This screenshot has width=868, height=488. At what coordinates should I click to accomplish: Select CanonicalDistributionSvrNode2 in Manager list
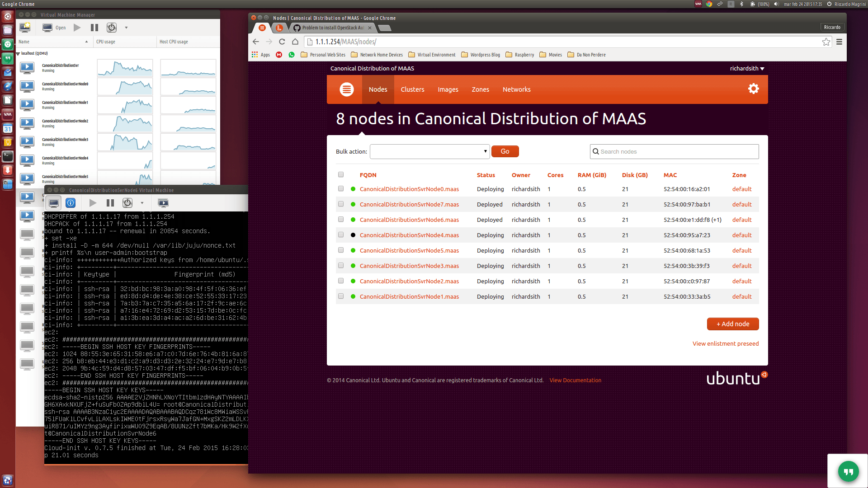(x=65, y=123)
